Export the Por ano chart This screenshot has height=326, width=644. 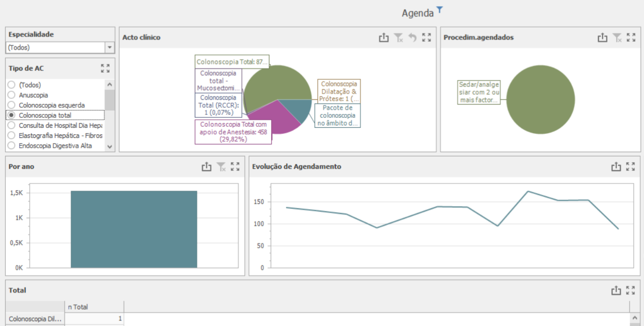(x=206, y=166)
